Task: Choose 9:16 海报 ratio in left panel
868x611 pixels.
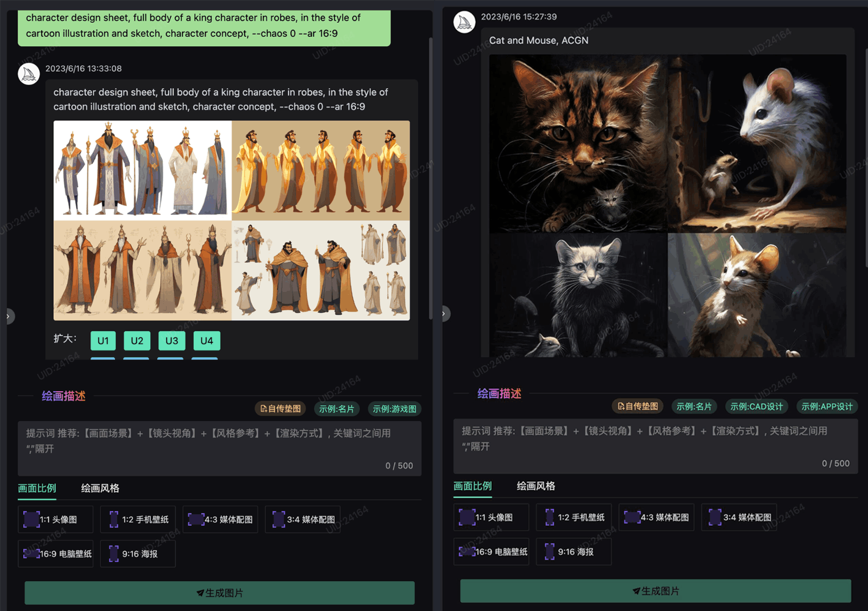Action: [x=138, y=553]
